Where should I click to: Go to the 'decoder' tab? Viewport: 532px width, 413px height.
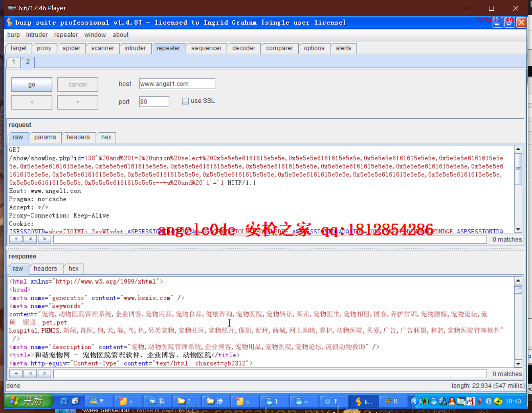pyautogui.click(x=243, y=48)
